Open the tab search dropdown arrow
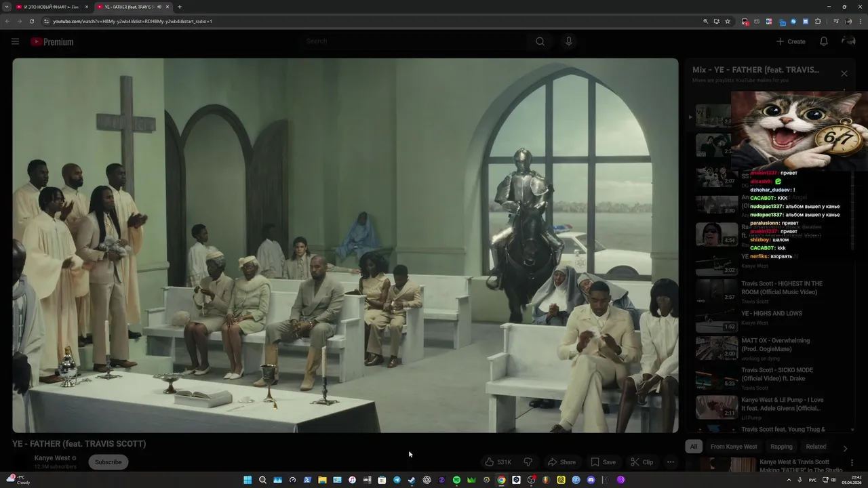 (7, 7)
